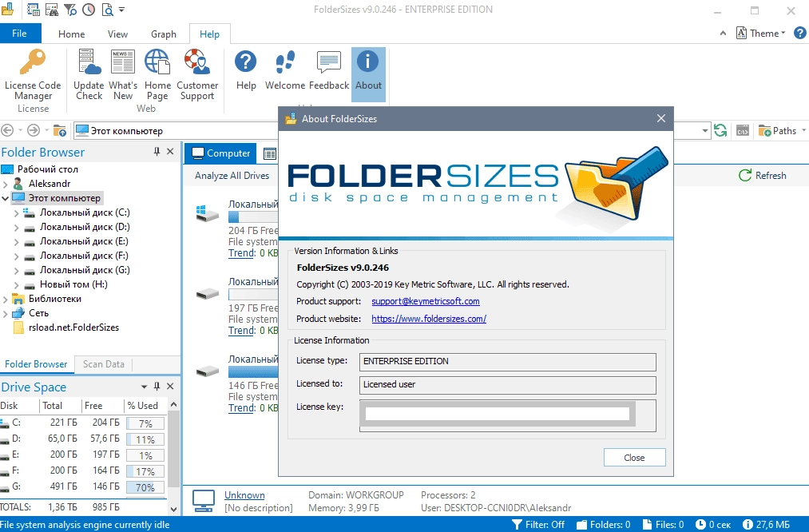
Task: Click the License key field
Action: click(x=508, y=415)
